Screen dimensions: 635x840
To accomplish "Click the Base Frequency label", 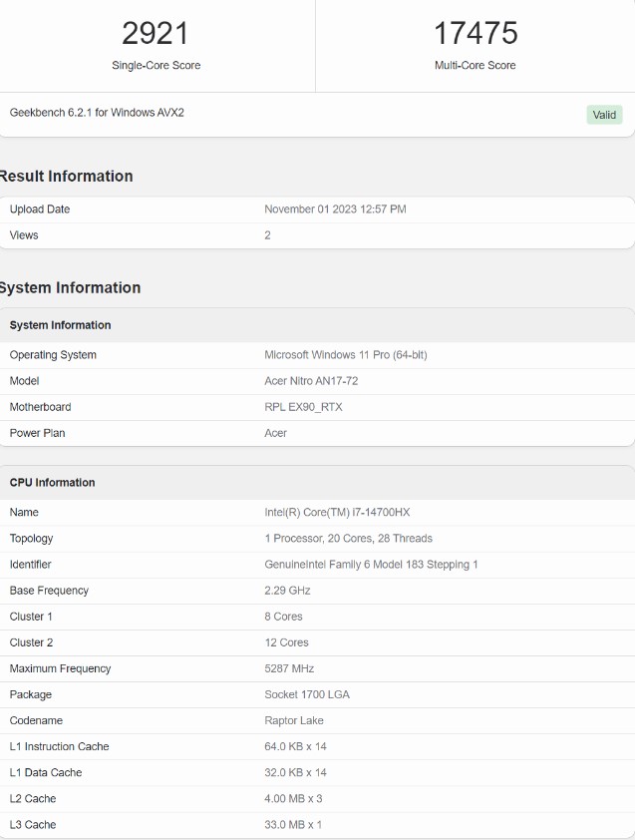I will pyautogui.click(x=49, y=591).
